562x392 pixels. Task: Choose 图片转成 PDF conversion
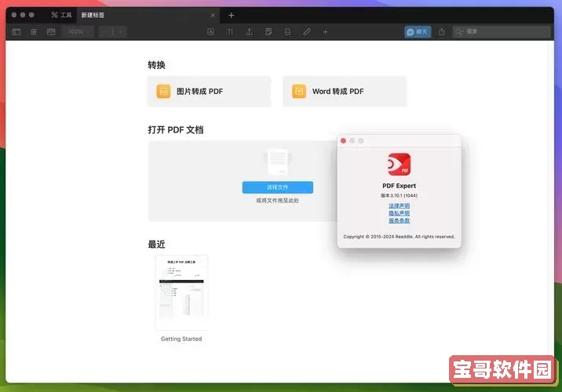[210, 91]
